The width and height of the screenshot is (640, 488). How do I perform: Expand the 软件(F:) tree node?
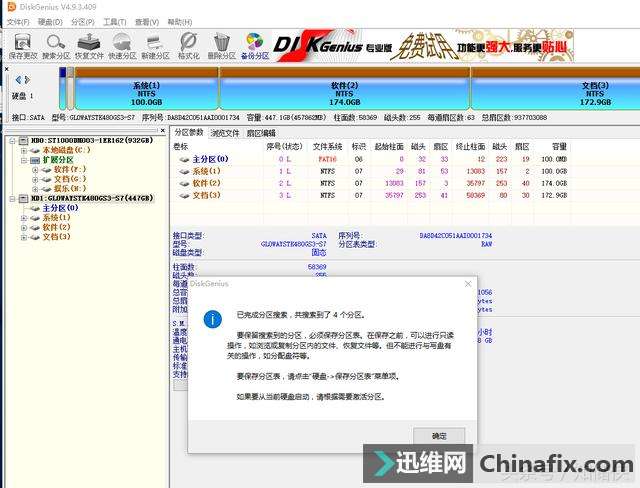pyautogui.click(x=35, y=169)
